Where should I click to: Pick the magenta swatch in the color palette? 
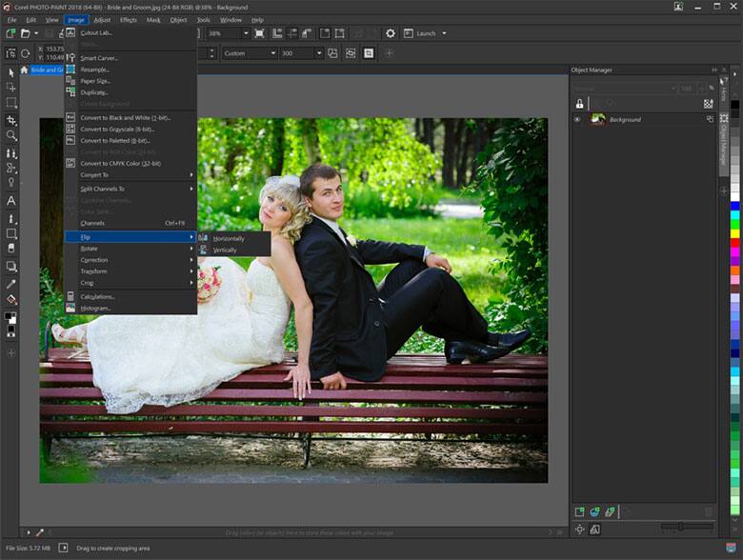point(734,254)
